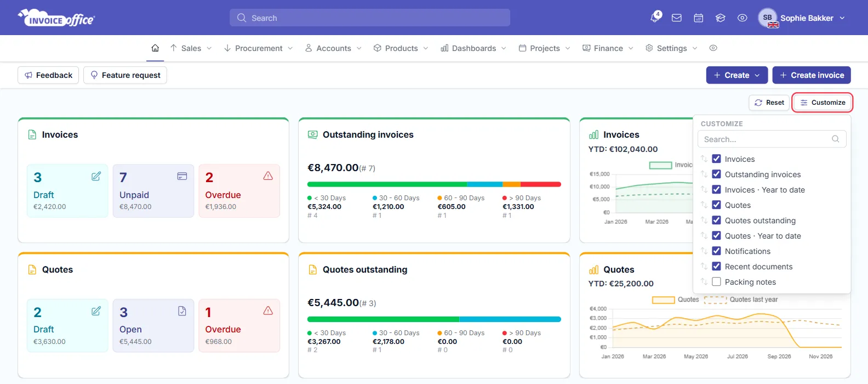Open the calendar icon in header
Screen dimensions: 868x384
[699, 18]
